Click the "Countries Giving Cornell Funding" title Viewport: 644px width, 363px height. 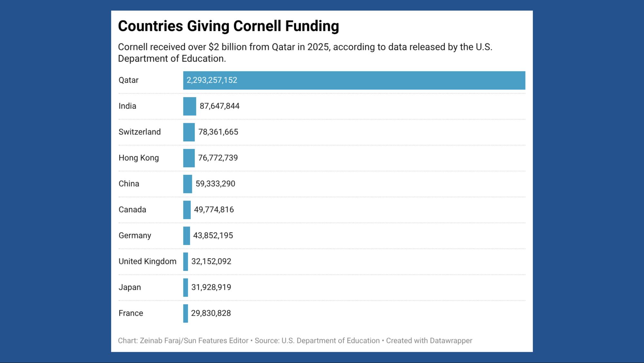click(x=228, y=26)
